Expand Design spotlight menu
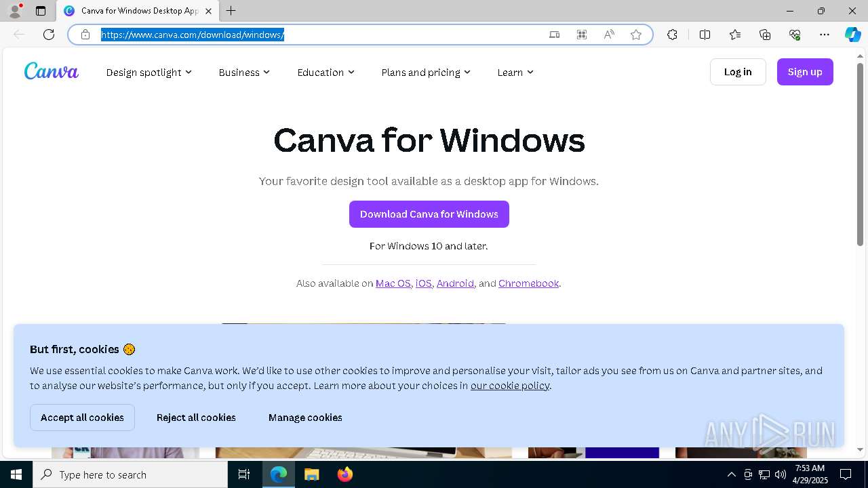This screenshot has height=488, width=868. [149, 72]
